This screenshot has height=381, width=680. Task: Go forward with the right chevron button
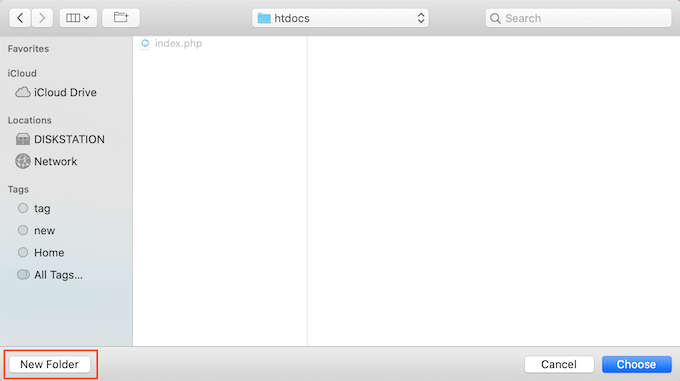42,18
